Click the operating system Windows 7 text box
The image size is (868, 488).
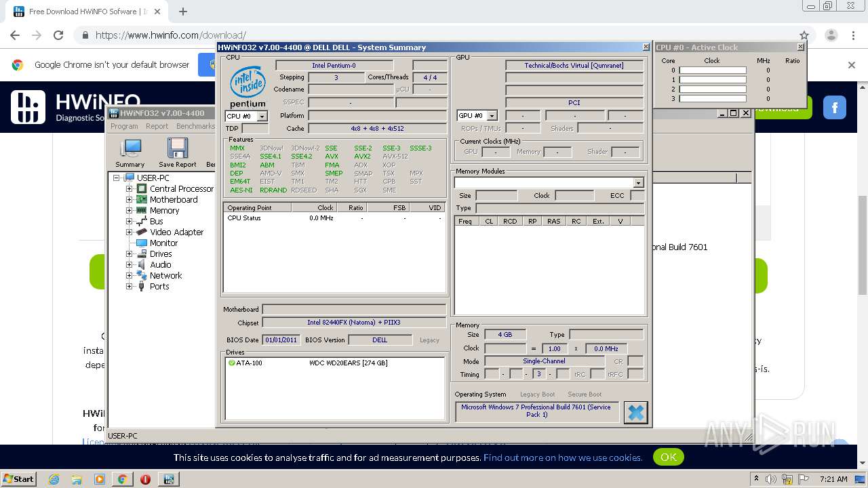click(536, 411)
